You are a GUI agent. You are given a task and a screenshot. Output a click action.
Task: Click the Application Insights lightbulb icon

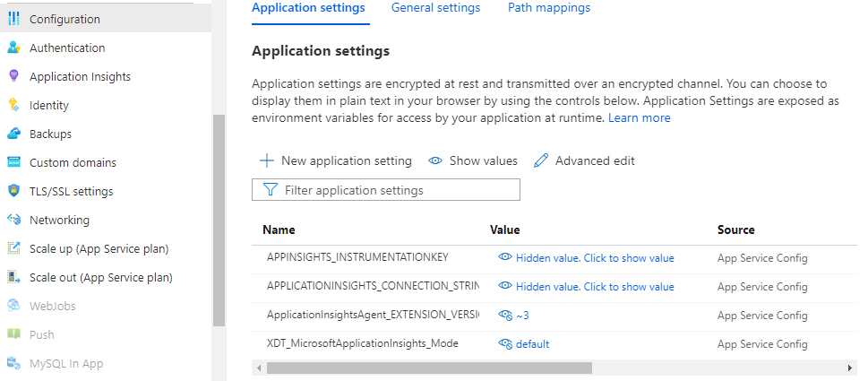pos(13,76)
